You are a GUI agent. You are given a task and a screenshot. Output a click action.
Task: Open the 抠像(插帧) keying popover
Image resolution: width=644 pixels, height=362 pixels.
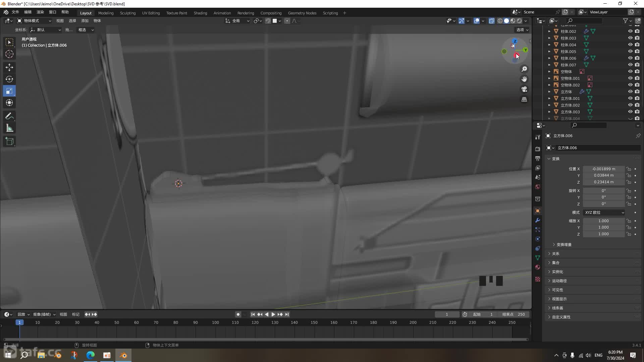point(44,314)
